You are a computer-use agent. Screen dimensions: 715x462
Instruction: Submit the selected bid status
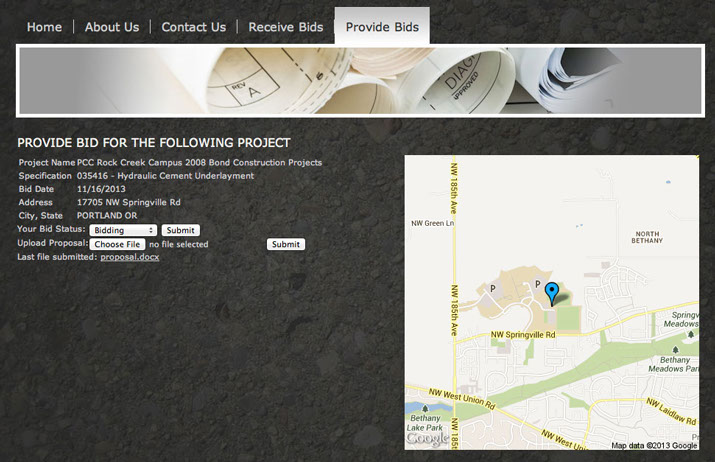(x=181, y=230)
